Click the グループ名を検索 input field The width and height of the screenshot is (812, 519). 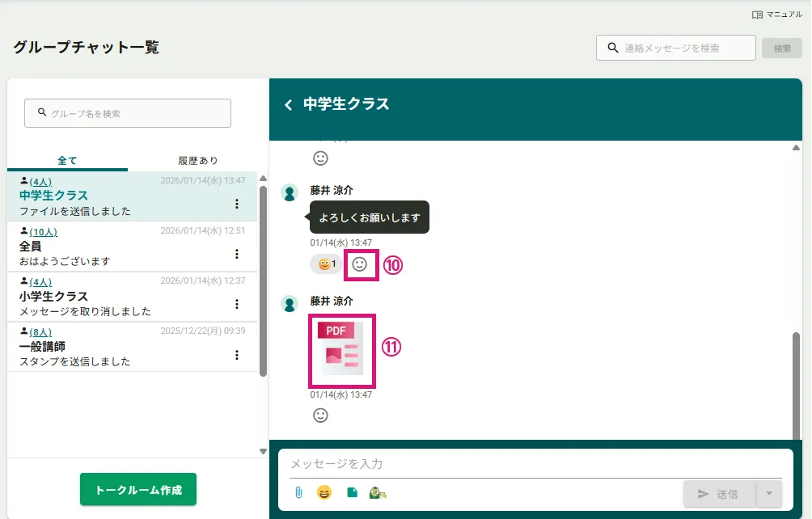pos(128,114)
